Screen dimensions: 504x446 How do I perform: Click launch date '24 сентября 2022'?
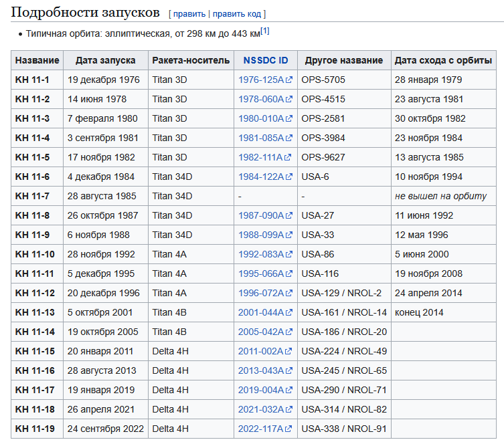[106, 429]
